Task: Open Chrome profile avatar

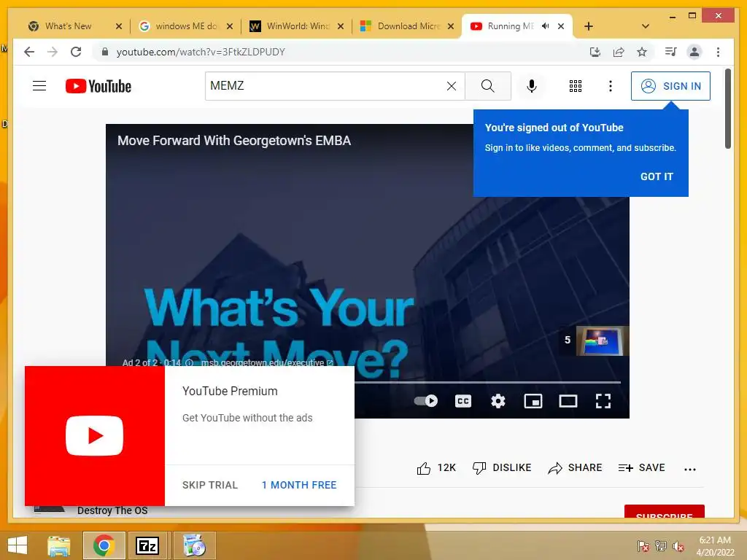Action: click(694, 52)
